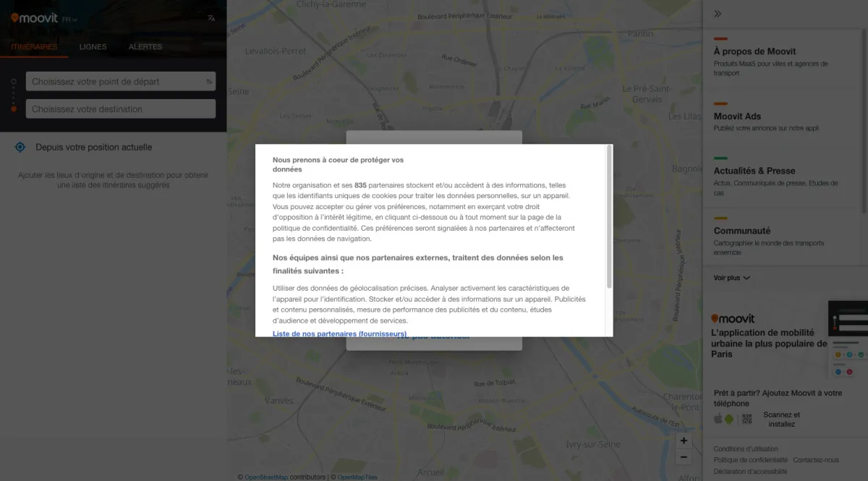Switch to the ITINÉRAIRES tab

(34, 47)
